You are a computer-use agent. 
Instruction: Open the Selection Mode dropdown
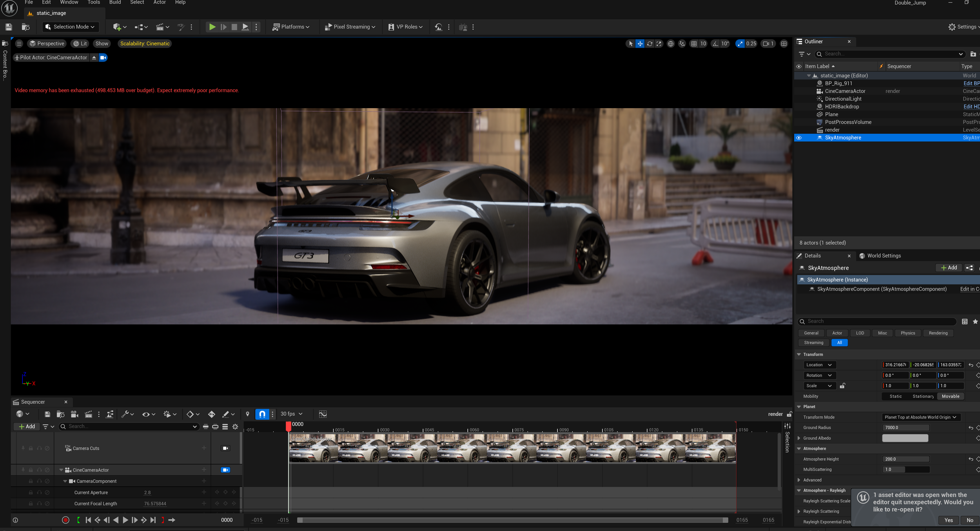pos(71,27)
